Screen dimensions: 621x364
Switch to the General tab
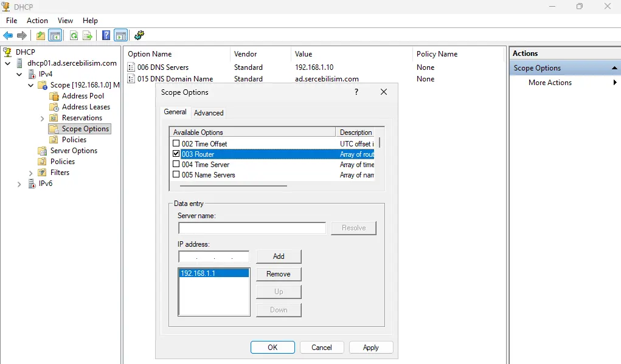point(175,112)
